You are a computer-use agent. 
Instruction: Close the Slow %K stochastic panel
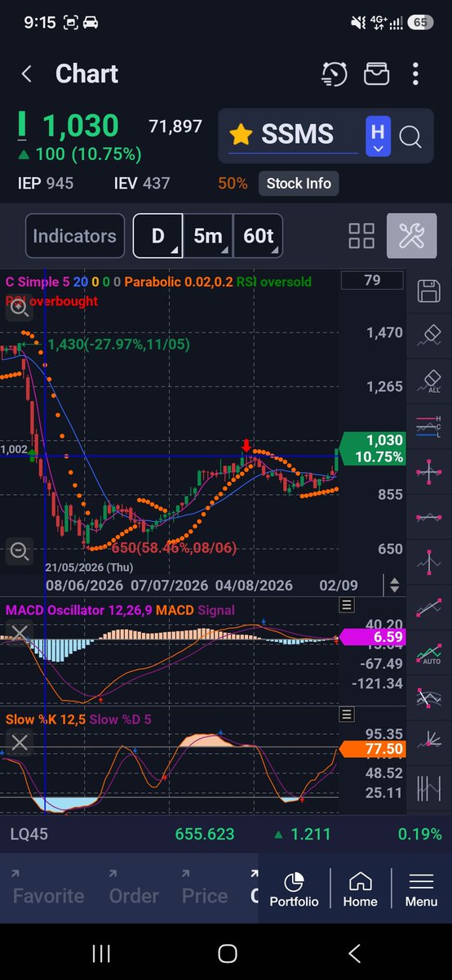pos(20,742)
